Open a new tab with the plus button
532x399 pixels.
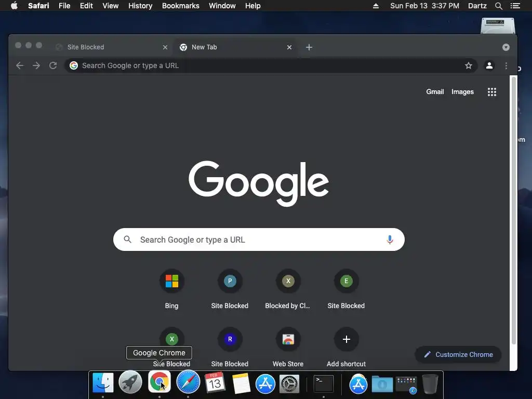coord(309,47)
